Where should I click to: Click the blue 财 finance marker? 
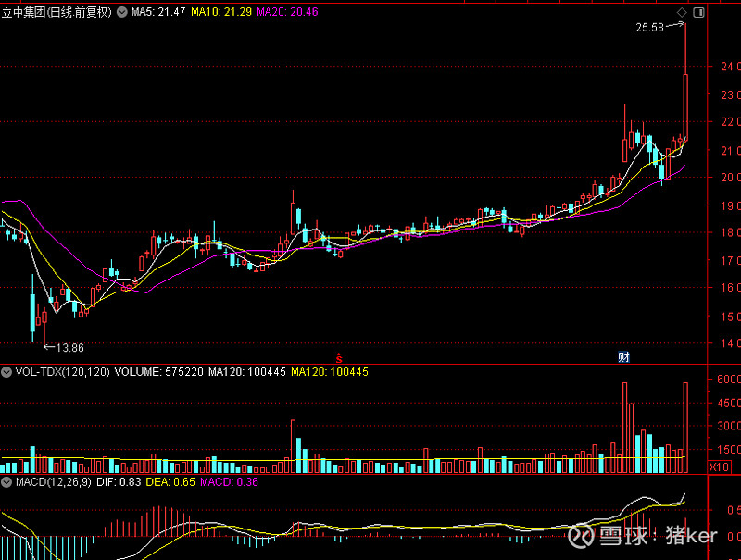623,357
